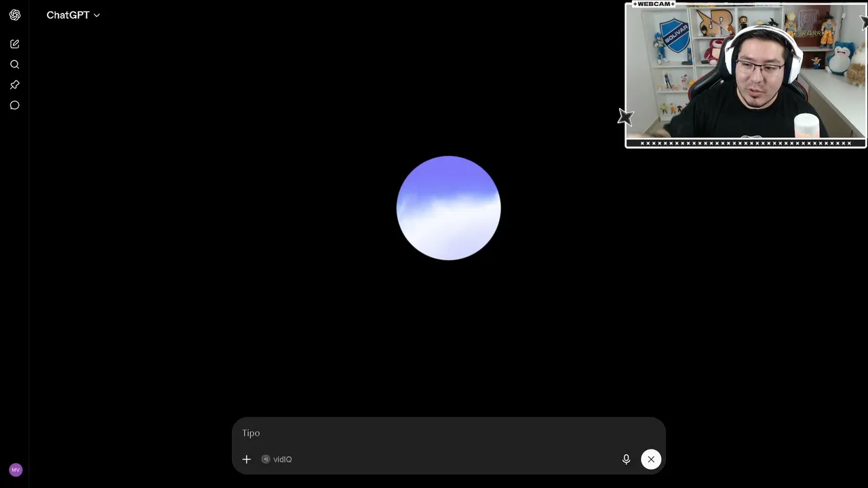Image resolution: width=868 pixels, height=488 pixels.
Task: Open the MV profile avatar menu
Action: tap(16, 470)
